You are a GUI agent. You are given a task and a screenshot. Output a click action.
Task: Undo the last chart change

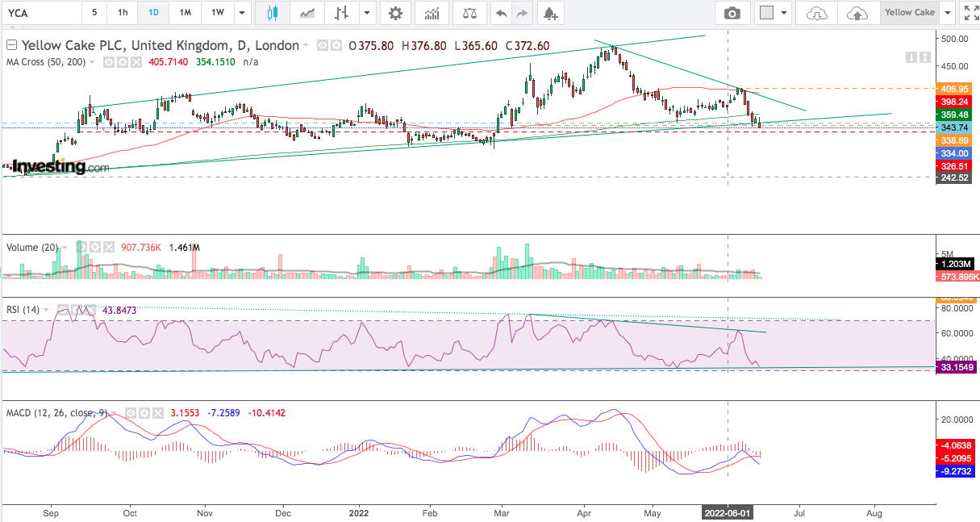click(x=502, y=13)
